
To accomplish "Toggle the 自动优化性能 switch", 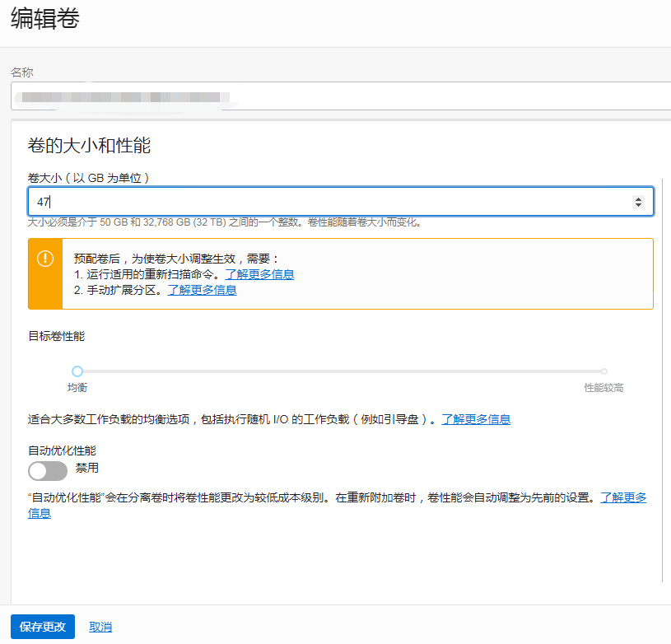I will [48, 471].
